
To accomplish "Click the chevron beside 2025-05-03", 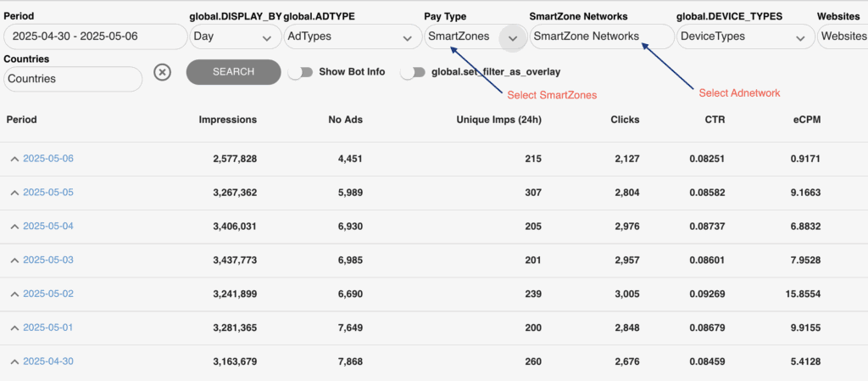I will pos(14,260).
